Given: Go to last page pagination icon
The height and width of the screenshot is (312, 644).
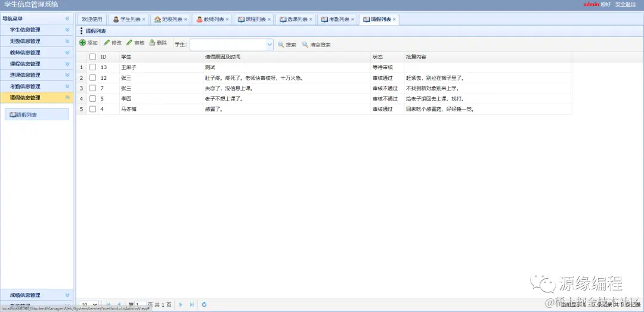Looking at the screenshot, I should click(x=191, y=305).
